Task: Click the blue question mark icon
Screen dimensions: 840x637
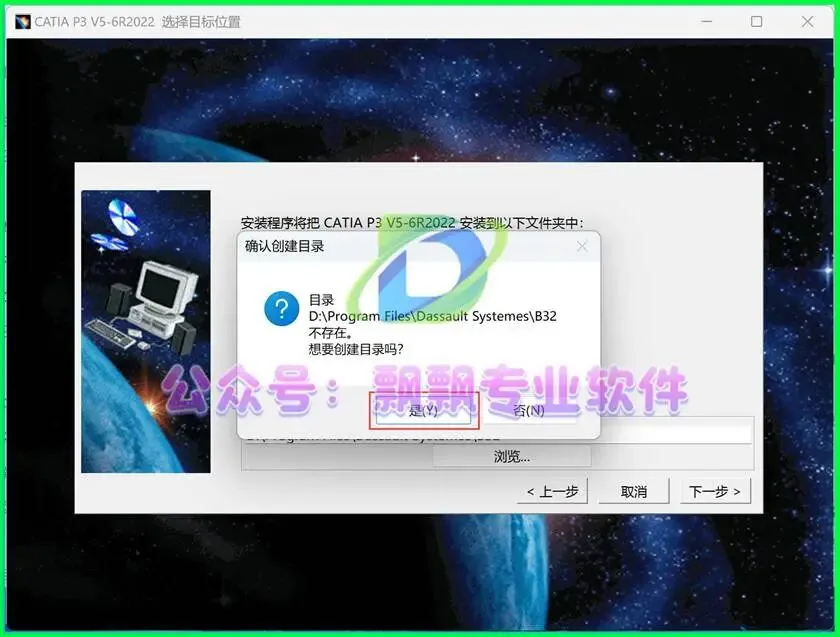Action: coord(282,309)
